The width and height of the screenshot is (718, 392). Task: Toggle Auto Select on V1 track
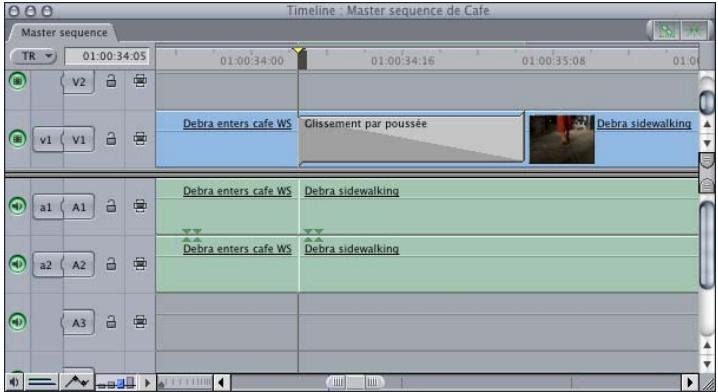pos(140,138)
